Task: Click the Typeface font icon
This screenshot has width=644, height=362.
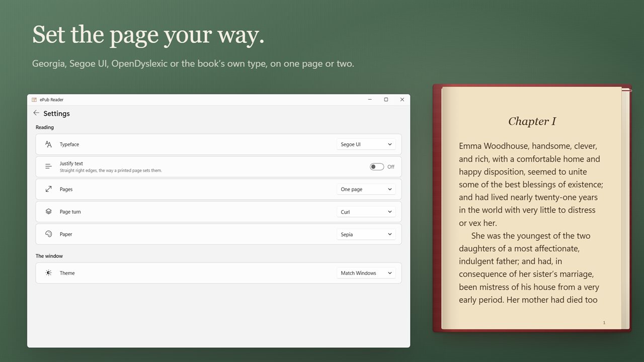Action: tap(48, 144)
